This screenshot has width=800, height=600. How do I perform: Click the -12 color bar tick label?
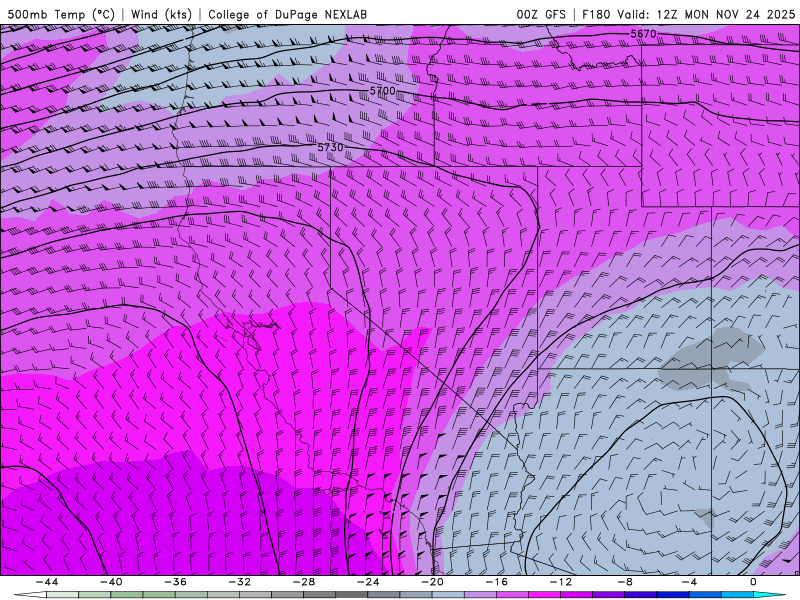click(561, 582)
